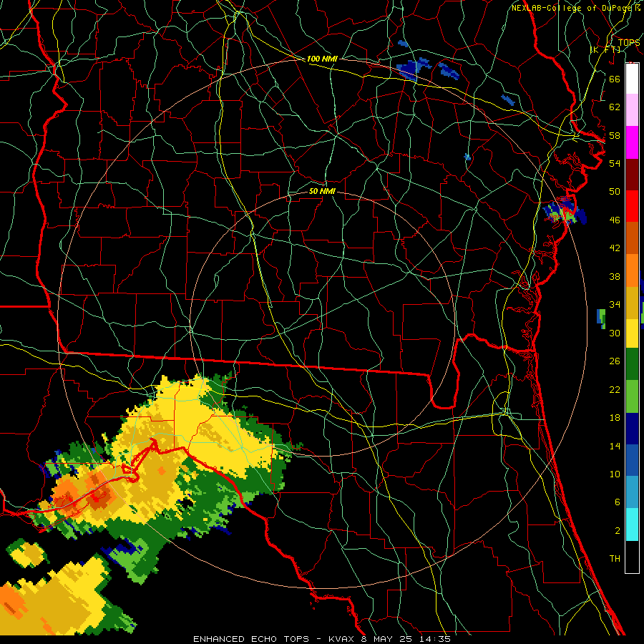This screenshot has width=644, height=644.
Task: Select the 58 scale label
Action: point(615,135)
